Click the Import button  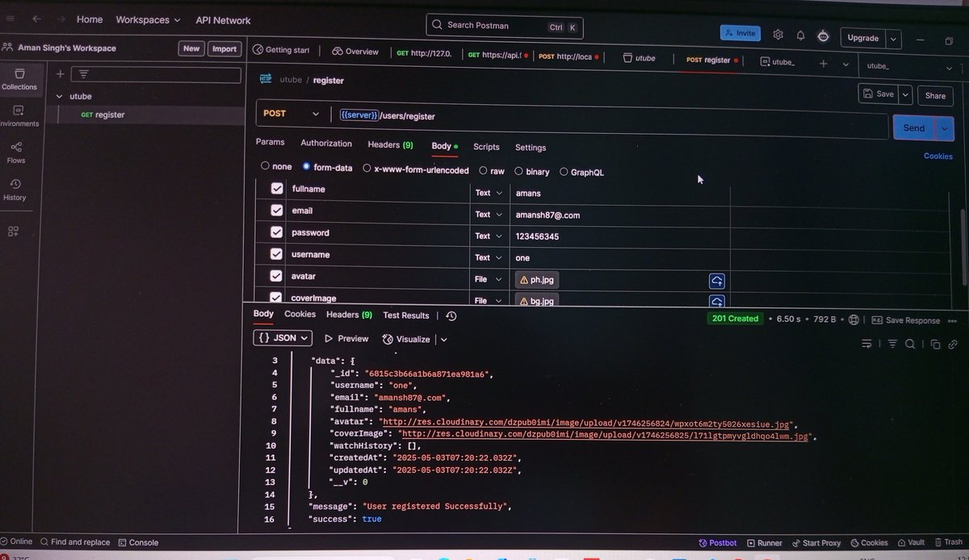pyautogui.click(x=224, y=48)
